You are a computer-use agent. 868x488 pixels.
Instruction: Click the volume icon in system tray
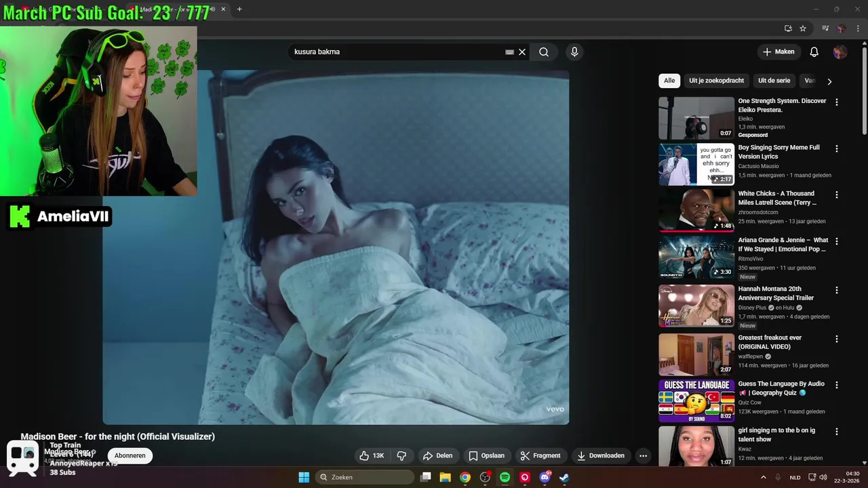[823, 477]
